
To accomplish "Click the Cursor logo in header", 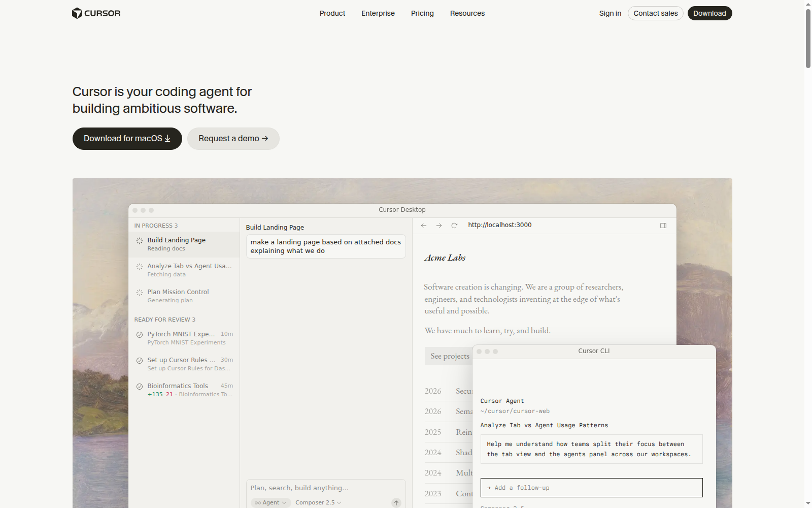I will coord(96,13).
